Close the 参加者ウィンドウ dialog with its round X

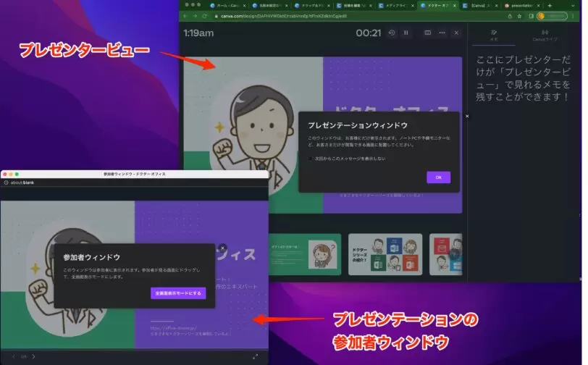pos(222,248)
